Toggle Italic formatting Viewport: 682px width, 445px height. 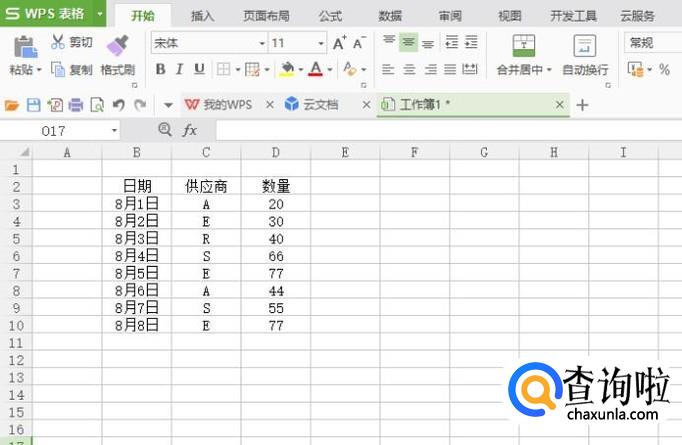(180, 69)
